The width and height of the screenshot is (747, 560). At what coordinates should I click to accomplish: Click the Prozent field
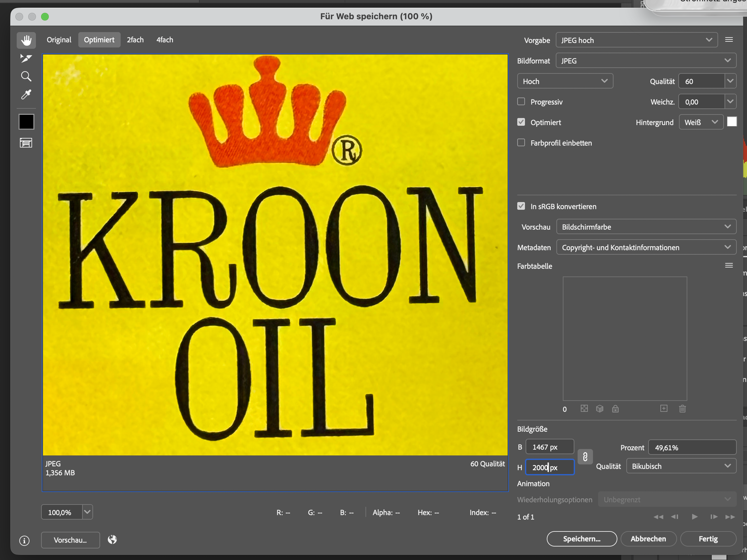click(692, 448)
